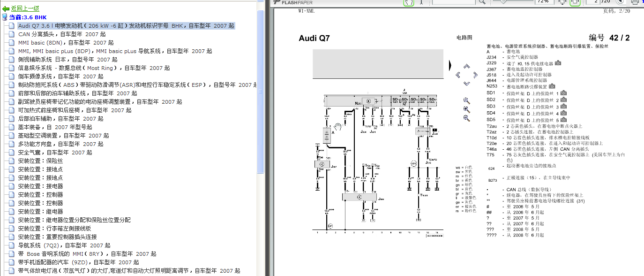This screenshot has height=276, width=644.
Task: Click the Audi Q7 diagram title
Action: tap(314, 38)
